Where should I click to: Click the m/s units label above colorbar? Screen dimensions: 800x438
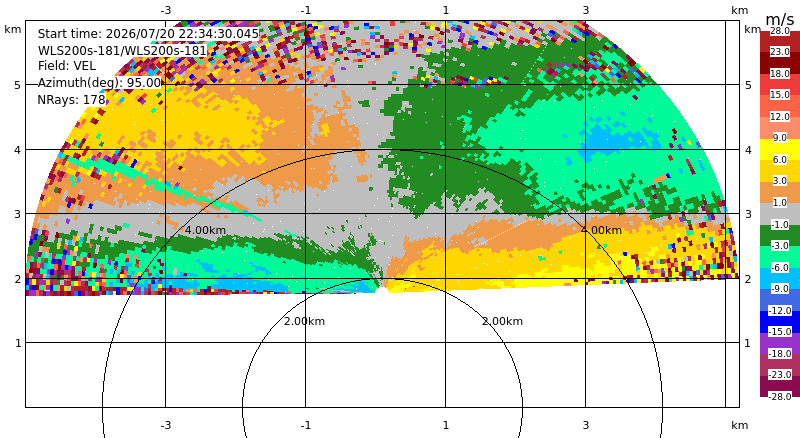(780, 19)
